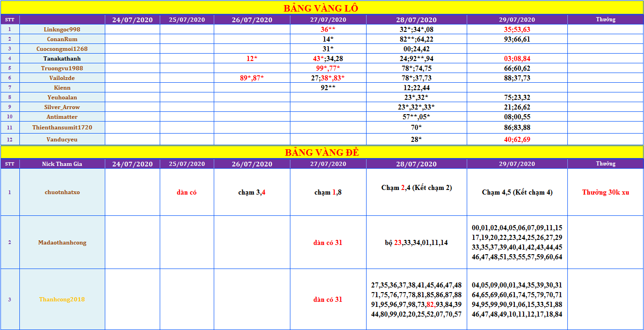
Task: Click the 93;66,61 cell
Action: click(x=517, y=39)
